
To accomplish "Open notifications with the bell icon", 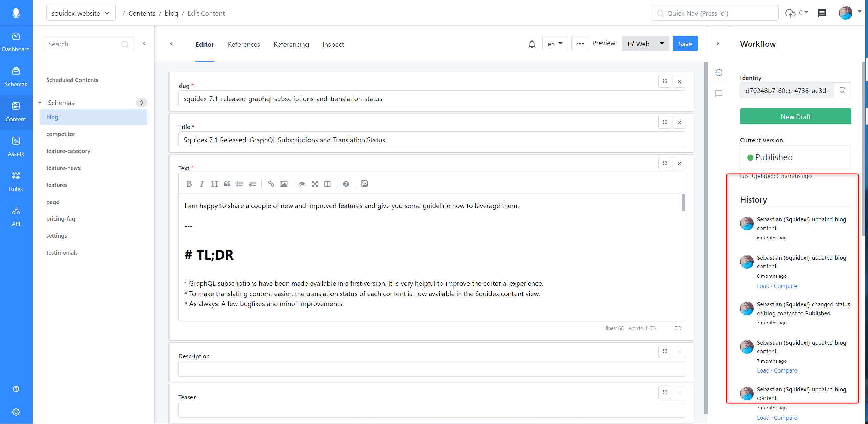I will tap(532, 44).
